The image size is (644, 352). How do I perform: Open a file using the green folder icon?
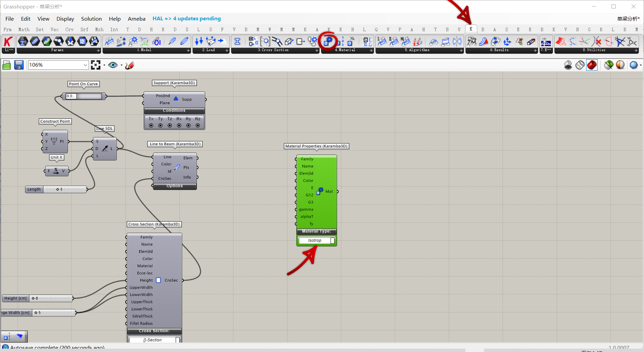(6, 65)
